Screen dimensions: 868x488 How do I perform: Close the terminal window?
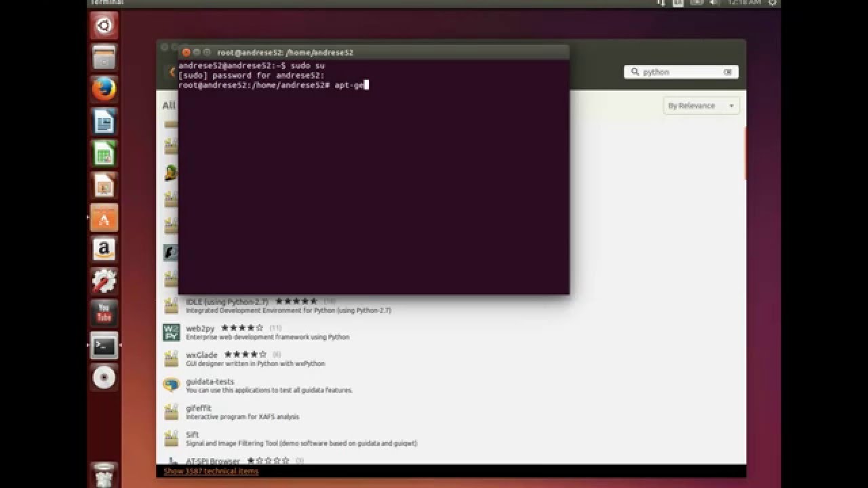point(186,52)
